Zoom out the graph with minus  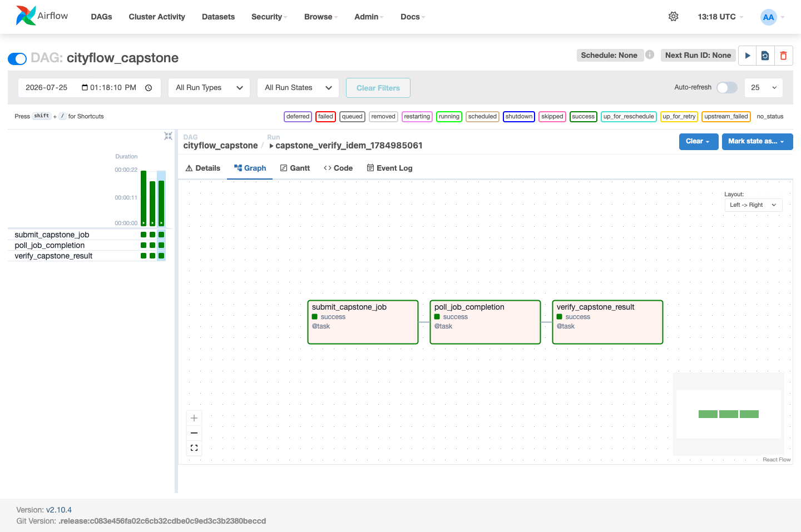(x=194, y=433)
